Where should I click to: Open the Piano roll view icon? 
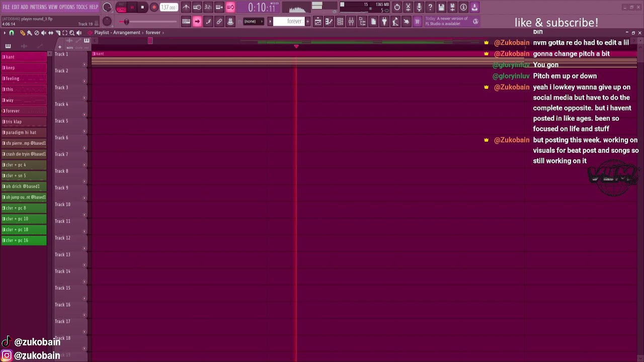click(x=329, y=21)
